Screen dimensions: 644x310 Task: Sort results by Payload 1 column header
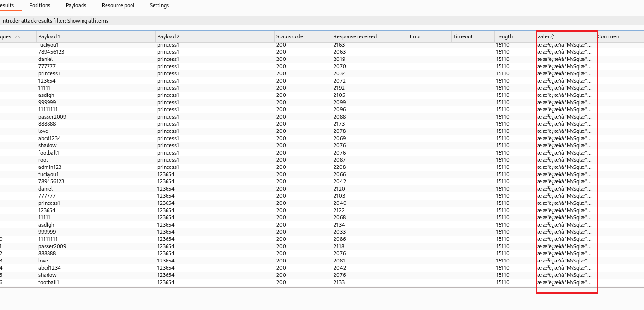(x=96, y=36)
